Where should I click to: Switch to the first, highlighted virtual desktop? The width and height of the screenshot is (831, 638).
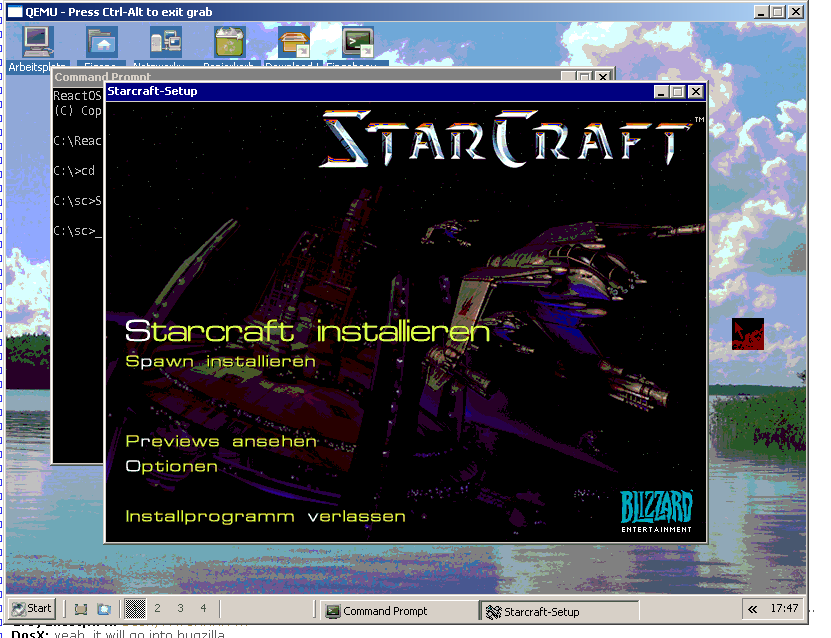pos(135,609)
